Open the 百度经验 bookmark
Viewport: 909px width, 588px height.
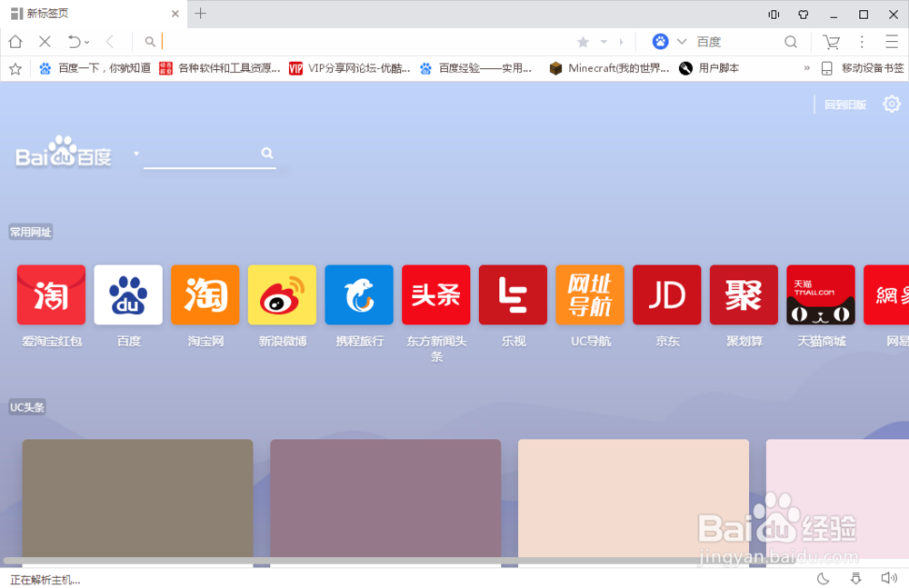coord(475,68)
